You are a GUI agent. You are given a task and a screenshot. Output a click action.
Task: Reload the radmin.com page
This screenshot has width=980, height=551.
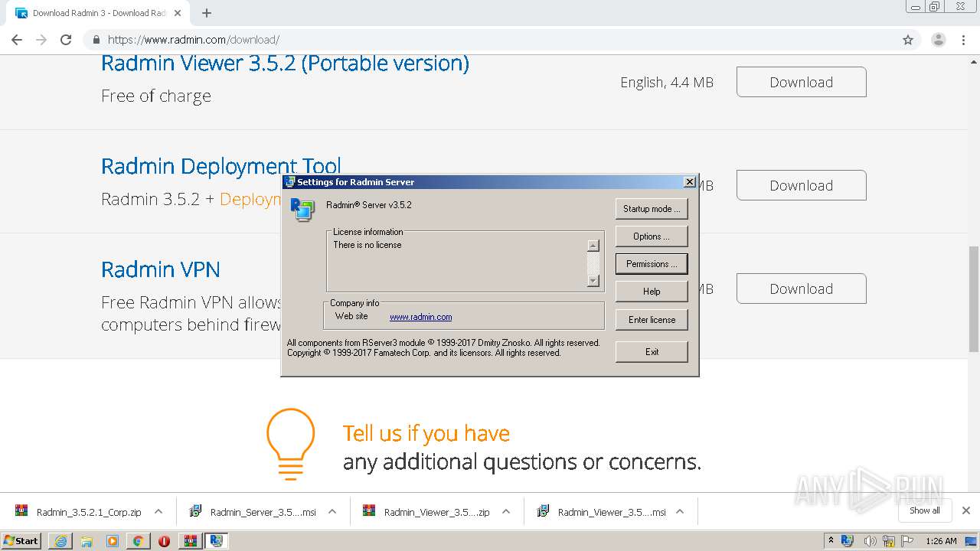[x=66, y=40]
